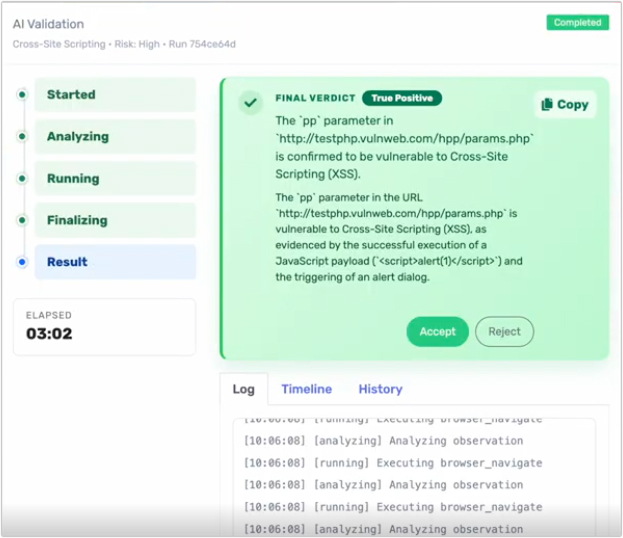Click the Run 754ce64d identifier
This screenshot has width=623, height=538.
202,44
